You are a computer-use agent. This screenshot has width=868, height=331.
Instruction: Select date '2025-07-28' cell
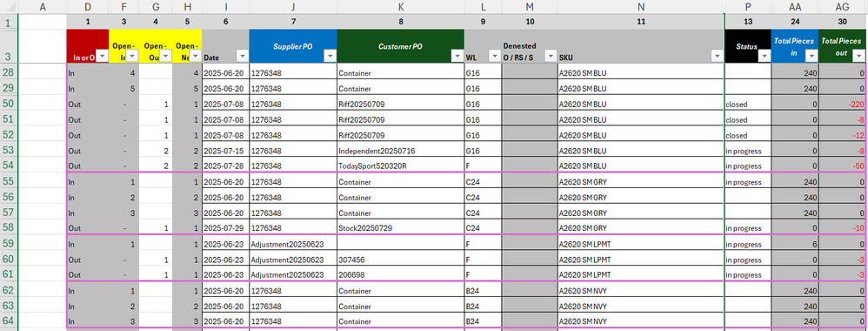click(x=225, y=166)
